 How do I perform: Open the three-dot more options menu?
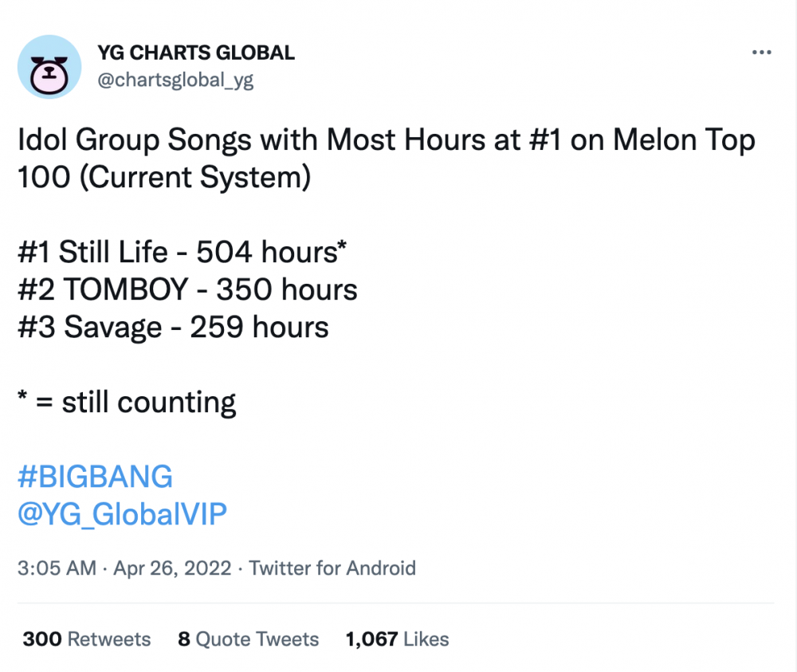[761, 53]
